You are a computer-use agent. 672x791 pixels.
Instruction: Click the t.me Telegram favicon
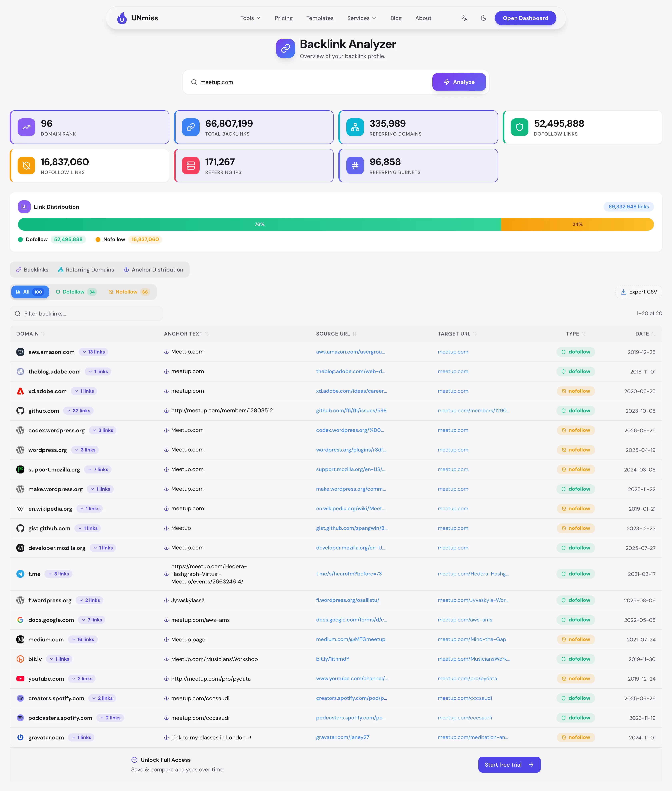[x=21, y=574]
